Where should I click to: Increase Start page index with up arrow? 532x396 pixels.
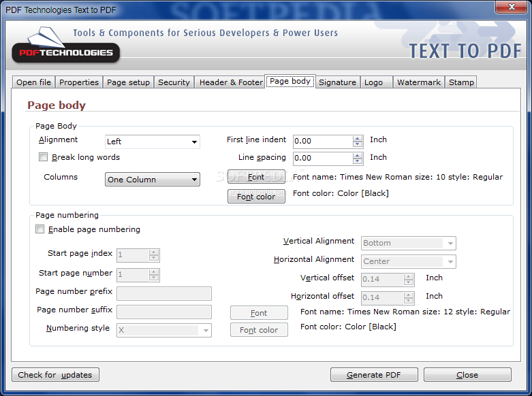click(x=154, y=252)
